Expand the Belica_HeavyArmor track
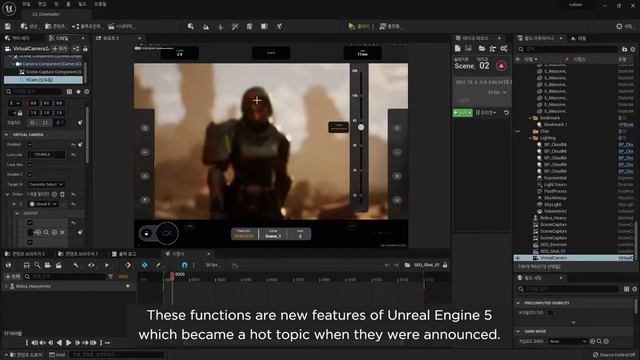This screenshot has width=640, height=360. click(6, 286)
